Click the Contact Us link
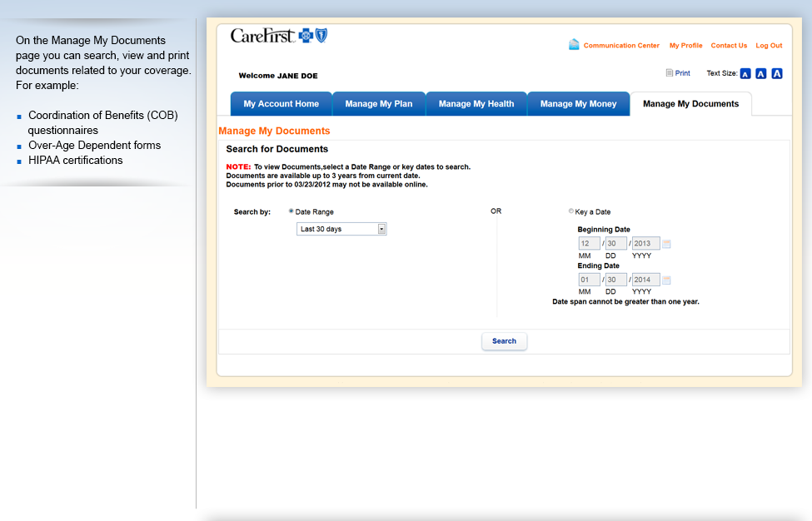Screen dimensions: 812x521 730,46
